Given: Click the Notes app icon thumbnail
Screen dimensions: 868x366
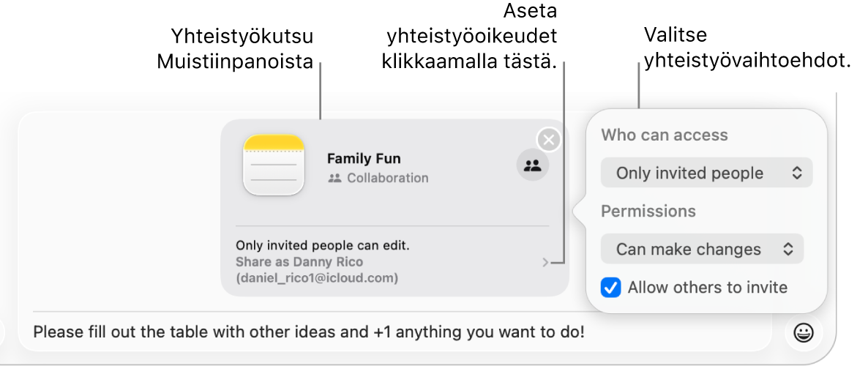Looking at the screenshot, I should (274, 165).
